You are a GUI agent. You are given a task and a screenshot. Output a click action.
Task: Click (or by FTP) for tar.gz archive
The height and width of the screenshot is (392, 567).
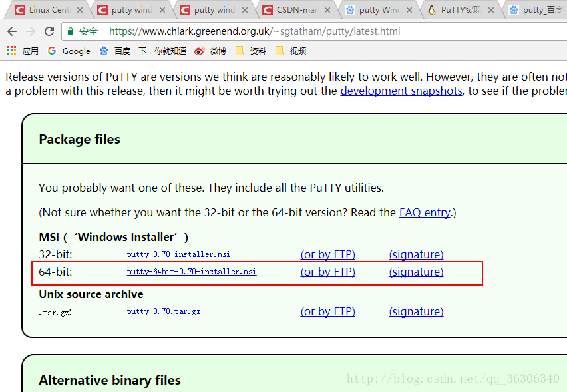pyautogui.click(x=328, y=311)
